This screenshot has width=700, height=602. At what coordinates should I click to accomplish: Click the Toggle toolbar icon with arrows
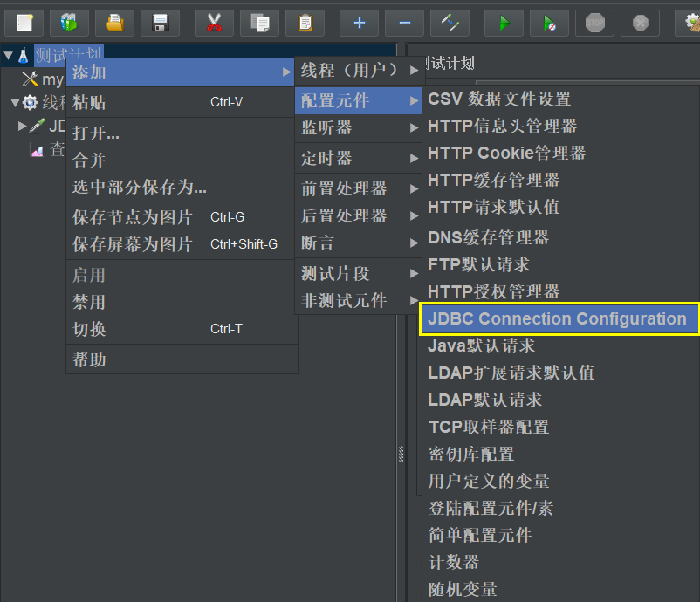(450, 23)
